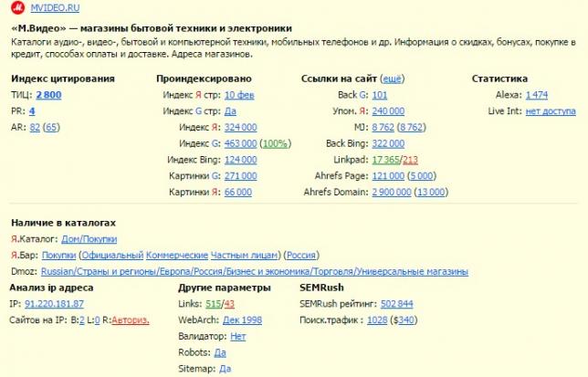
Task: Click the Индекс цитирования heading
Action: [x=63, y=79]
